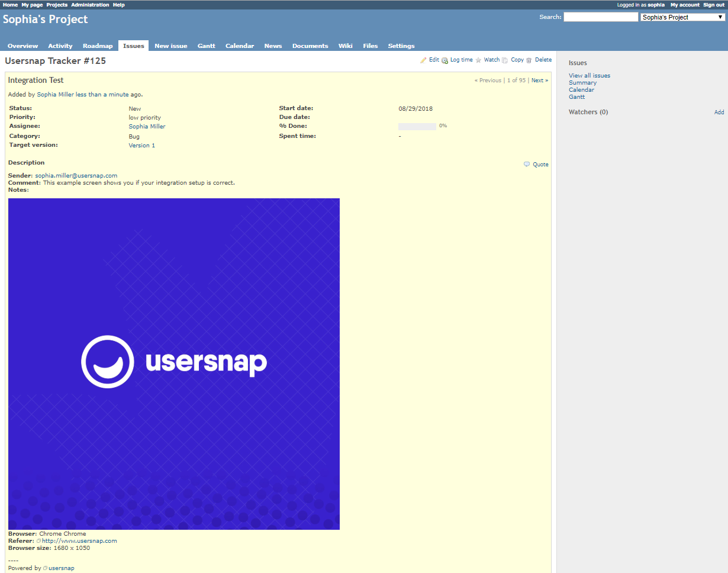This screenshot has width=728, height=573.
Task: Click Add next to Watchers
Action: point(719,112)
